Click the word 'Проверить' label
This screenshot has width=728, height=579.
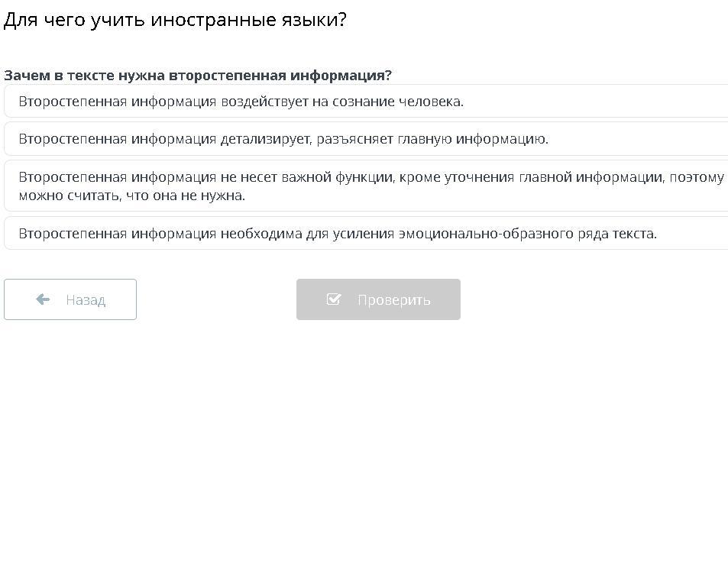[393, 300]
